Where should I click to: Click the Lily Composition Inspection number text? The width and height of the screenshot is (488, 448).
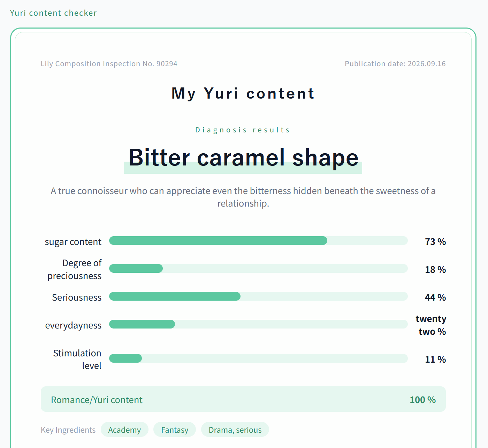(109, 64)
